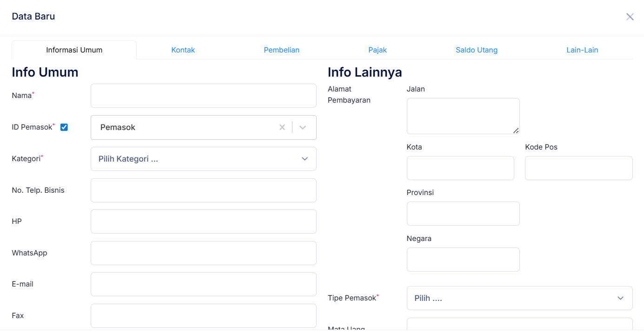Switch to the Pembelian tab
This screenshot has width=644, height=332.
point(281,50)
